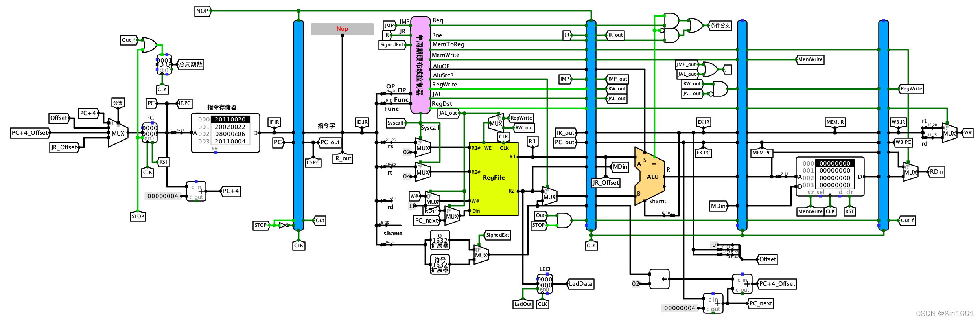Click ROM value 20020022

(230, 127)
